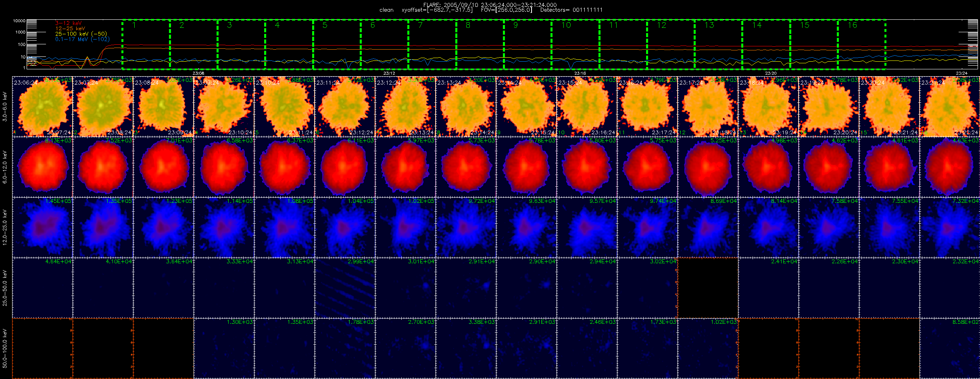Click interval 6 dashed green box
The width and height of the screenshot is (980, 379).
[384, 44]
